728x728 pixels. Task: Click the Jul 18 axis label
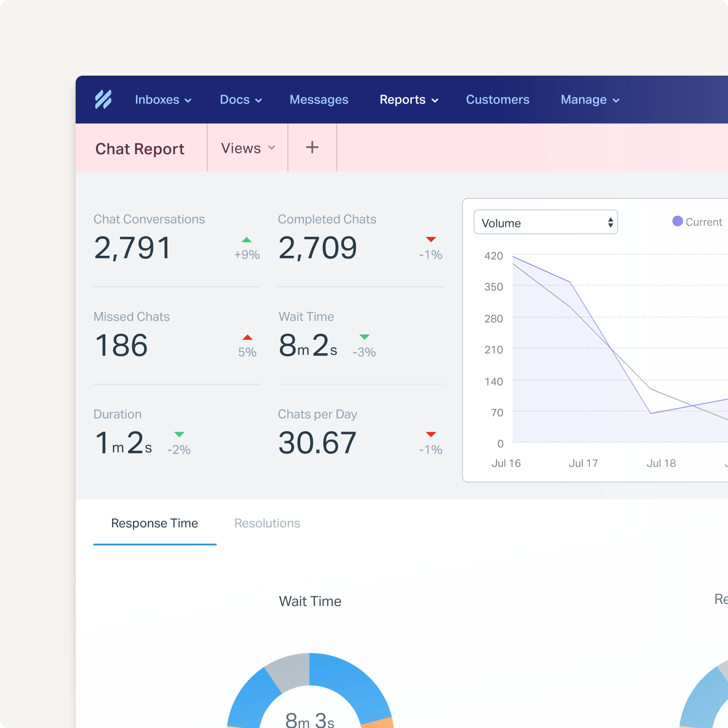point(661,463)
